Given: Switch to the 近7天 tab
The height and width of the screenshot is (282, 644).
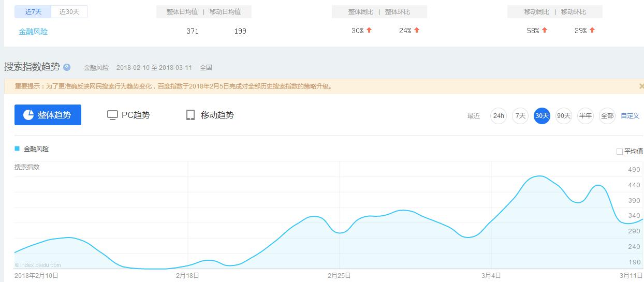Looking at the screenshot, I should tap(33, 11).
